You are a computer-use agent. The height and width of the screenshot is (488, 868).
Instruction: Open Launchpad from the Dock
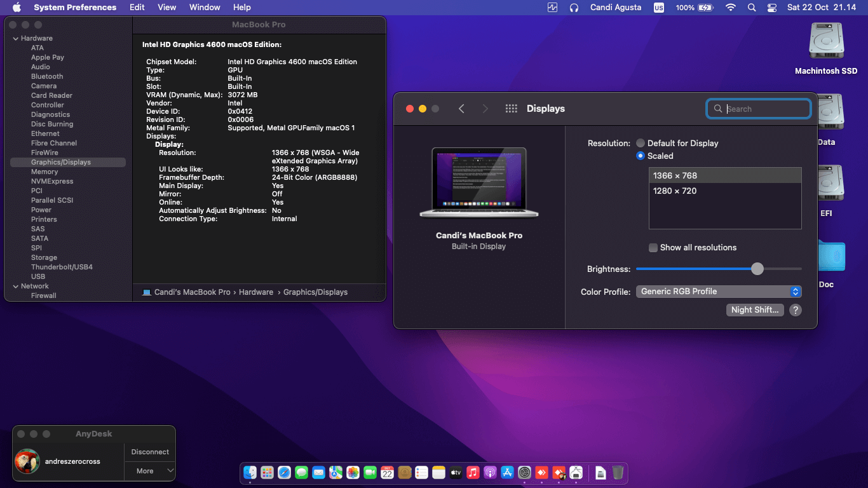click(x=267, y=473)
